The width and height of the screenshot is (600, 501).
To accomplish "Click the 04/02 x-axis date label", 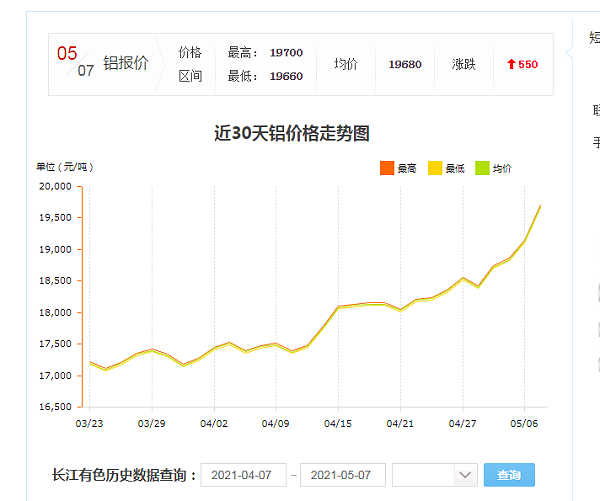I will [x=214, y=423].
